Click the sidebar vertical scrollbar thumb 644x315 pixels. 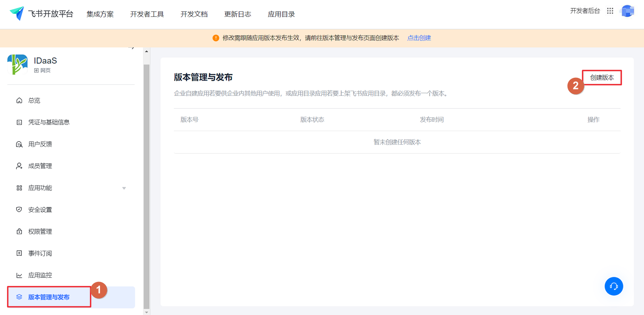pos(146,187)
